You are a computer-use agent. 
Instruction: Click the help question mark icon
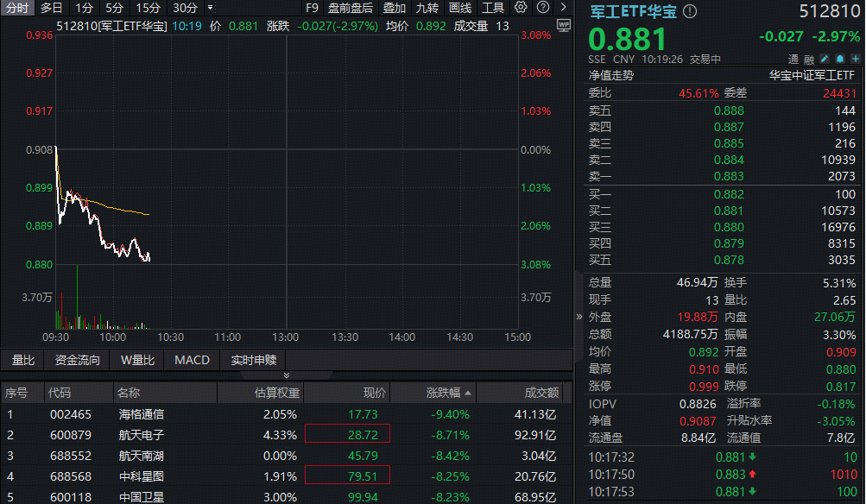[x=543, y=8]
